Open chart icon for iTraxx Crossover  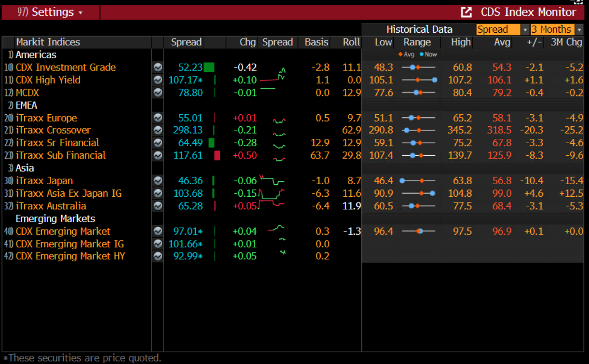pyautogui.click(x=158, y=130)
